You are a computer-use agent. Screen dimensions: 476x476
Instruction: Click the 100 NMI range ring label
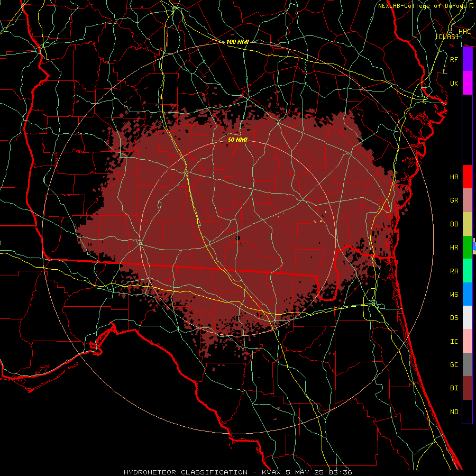pyautogui.click(x=237, y=42)
